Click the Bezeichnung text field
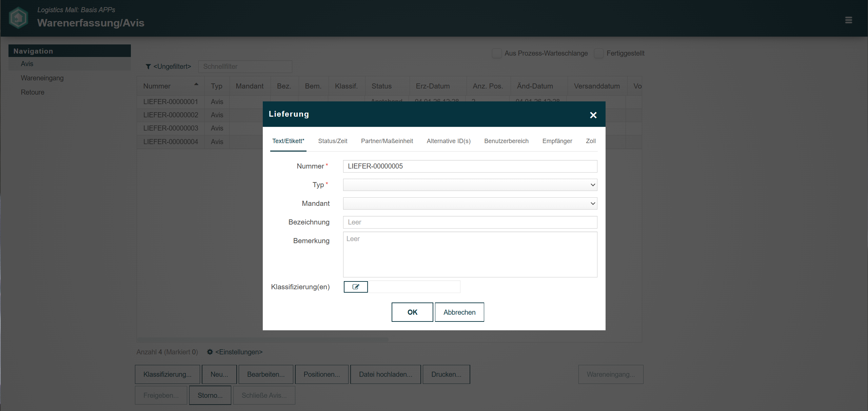 (x=470, y=222)
